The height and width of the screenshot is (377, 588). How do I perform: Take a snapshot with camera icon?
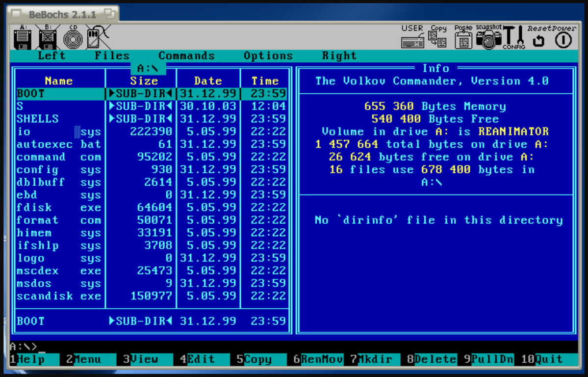pos(488,37)
